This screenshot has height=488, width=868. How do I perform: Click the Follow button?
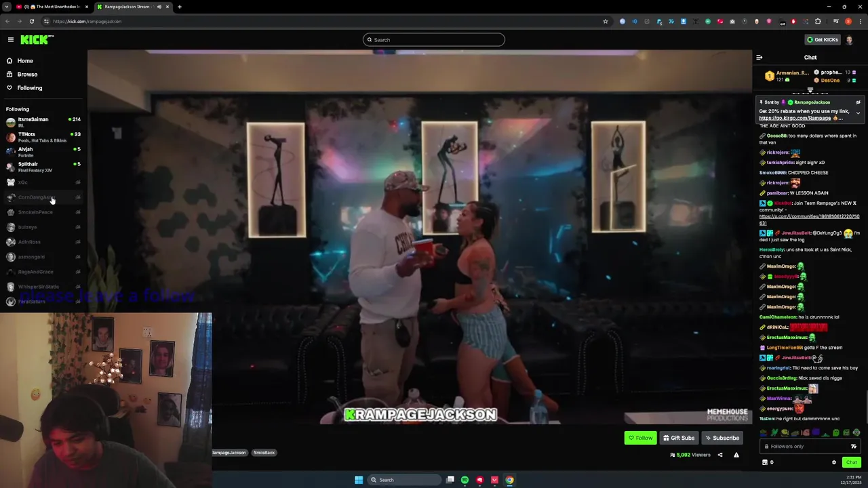point(640,438)
